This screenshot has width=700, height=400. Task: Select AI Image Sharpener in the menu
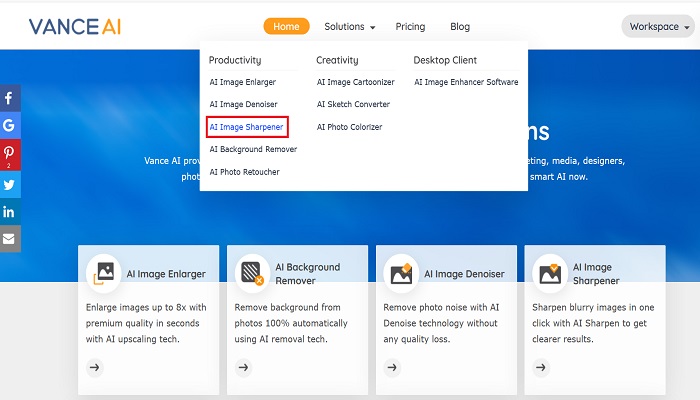246,127
